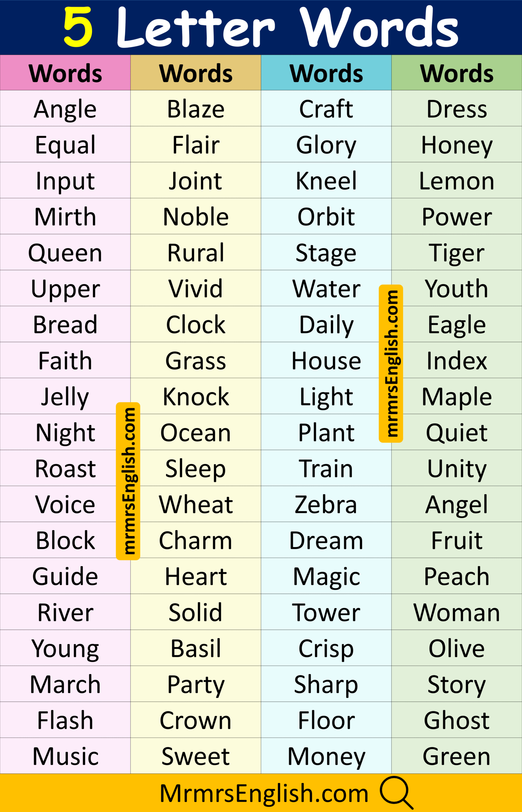
Task: Select the word Blaze
Action: pyautogui.click(x=195, y=109)
